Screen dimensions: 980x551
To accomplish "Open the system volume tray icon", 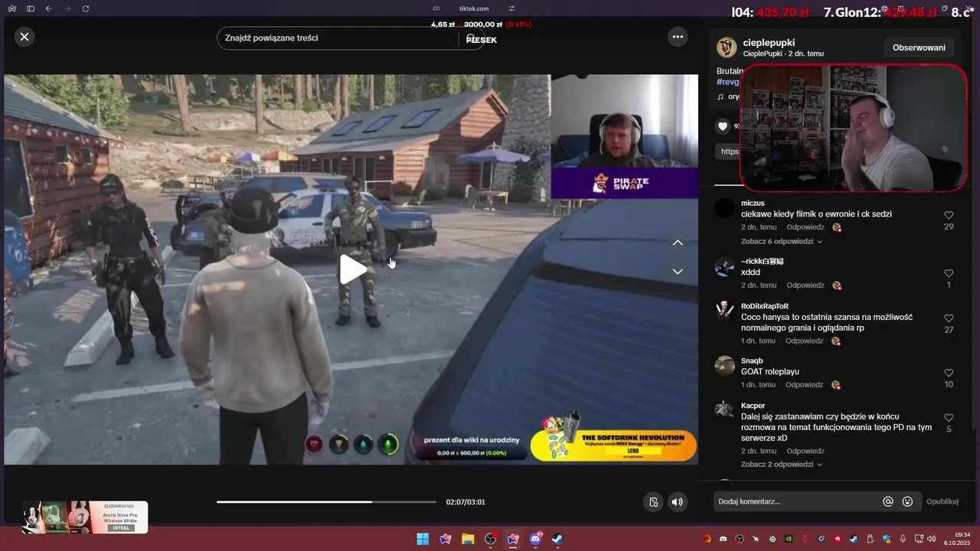I will [930, 539].
